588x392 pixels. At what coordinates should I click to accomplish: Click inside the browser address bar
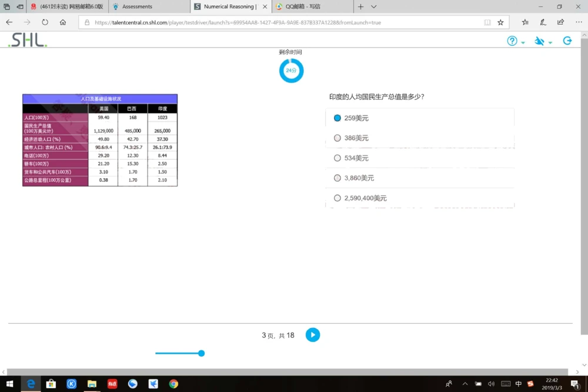click(265, 22)
